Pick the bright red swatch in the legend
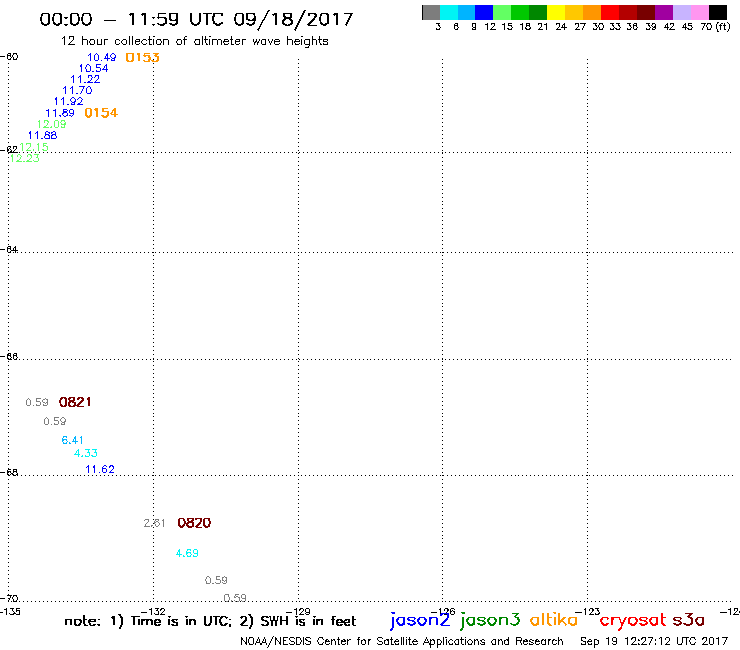This screenshot has height=650, width=740. click(x=610, y=12)
